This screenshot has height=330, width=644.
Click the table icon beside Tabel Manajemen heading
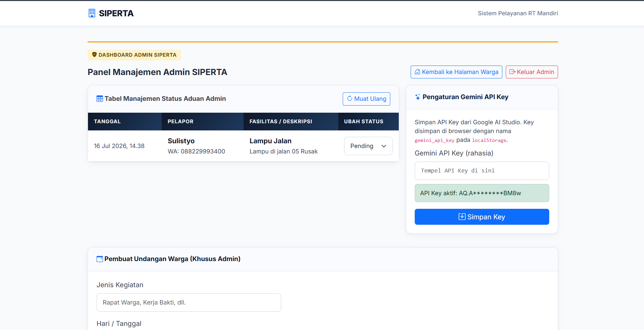click(x=100, y=99)
